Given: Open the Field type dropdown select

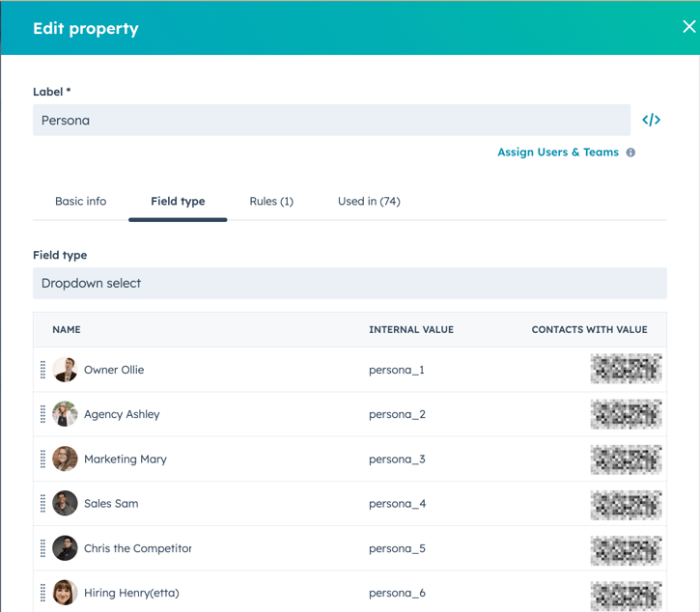Looking at the screenshot, I should (350, 283).
